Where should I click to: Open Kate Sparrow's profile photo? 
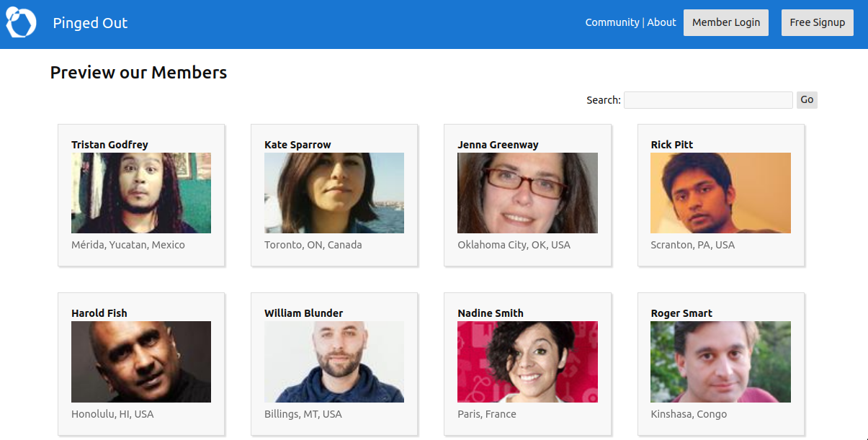(334, 193)
